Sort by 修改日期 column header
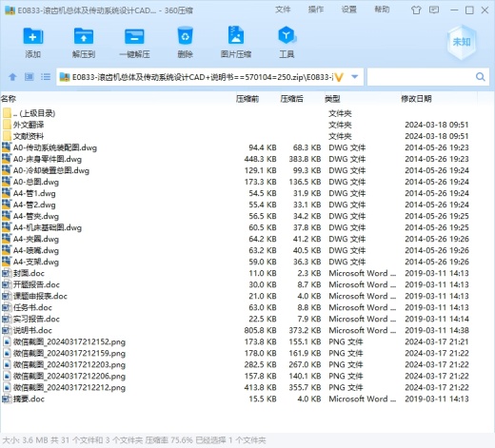 click(x=416, y=99)
